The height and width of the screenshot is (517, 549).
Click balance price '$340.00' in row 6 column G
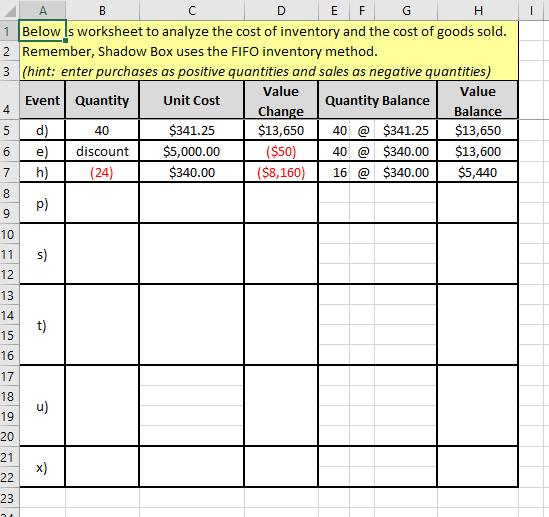(406, 151)
